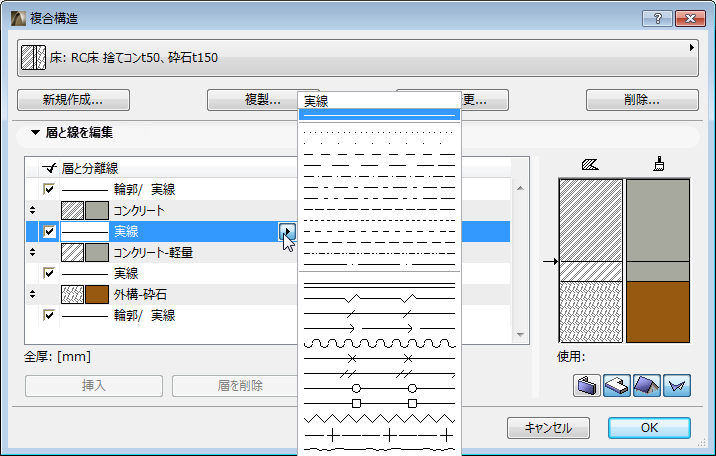Click brown surface swatch in 外構-砕石 row
The image size is (716, 456).
point(97,294)
